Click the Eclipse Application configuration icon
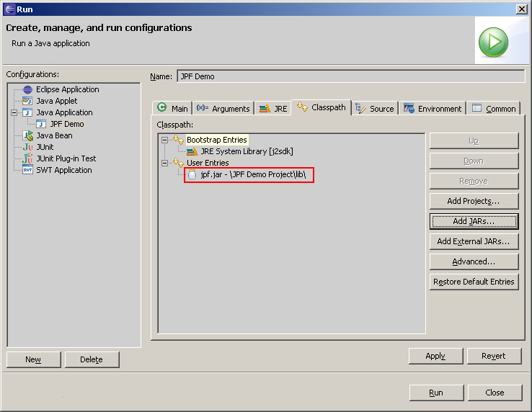The height and width of the screenshot is (412, 532). pyautogui.click(x=27, y=90)
